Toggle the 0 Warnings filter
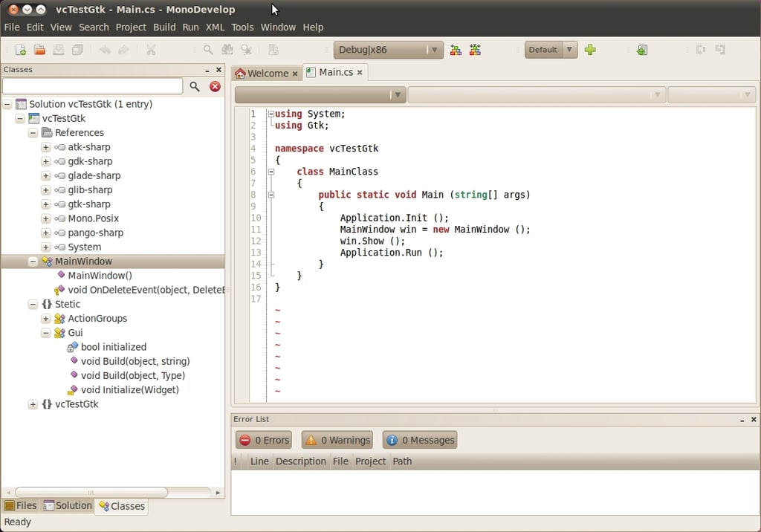Image resolution: width=761 pixels, height=532 pixels. pos(337,441)
